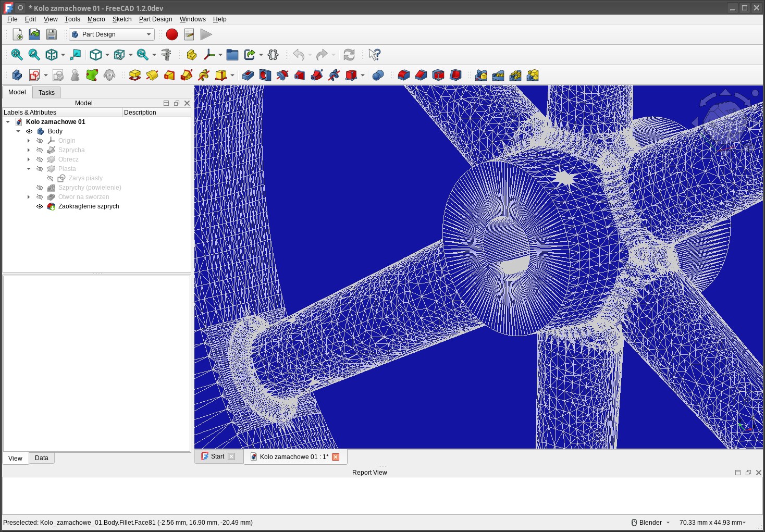The width and height of the screenshot is (765, 532).
Task: Click the Fit All zoom icon
Action: click(x=17, y=55)
